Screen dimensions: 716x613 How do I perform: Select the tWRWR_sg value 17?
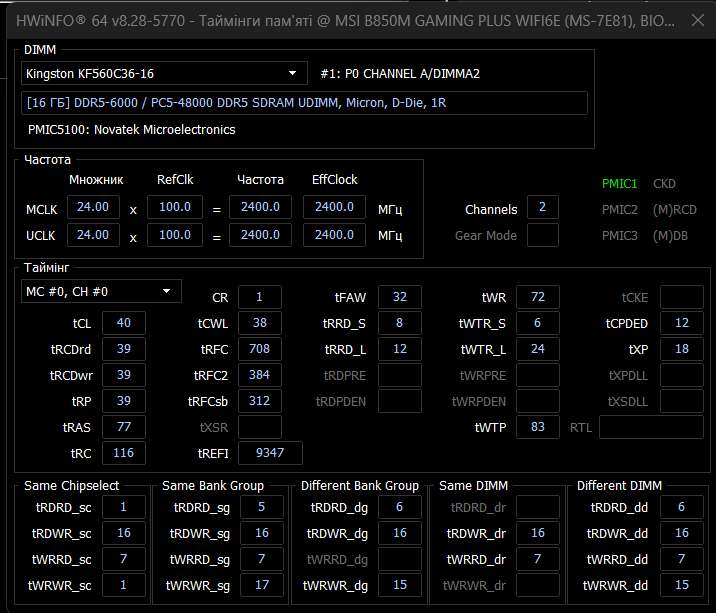(261, 584)
